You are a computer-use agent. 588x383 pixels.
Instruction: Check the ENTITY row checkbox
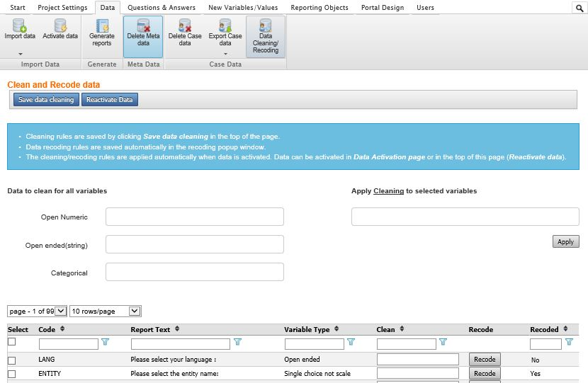[11, 374]
